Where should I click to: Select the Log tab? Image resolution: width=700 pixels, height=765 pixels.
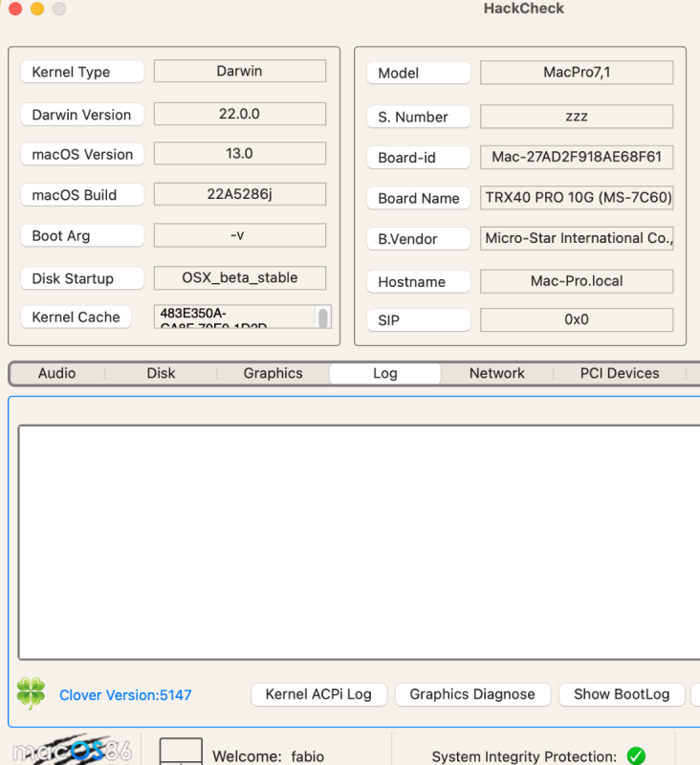tap(385, 373)
